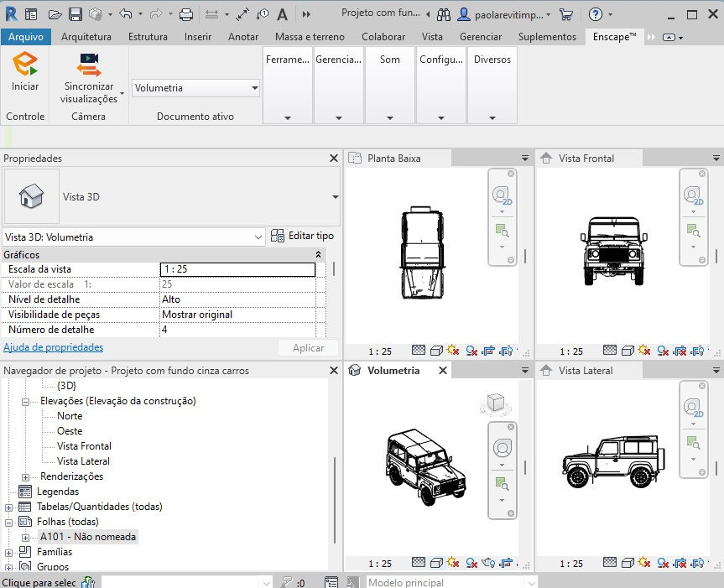Viewport: 724px width, 588px height.
Task: Expand the A101 - Não nomeada sheet node
Action: pyautogui.click(x=26, y=538)
